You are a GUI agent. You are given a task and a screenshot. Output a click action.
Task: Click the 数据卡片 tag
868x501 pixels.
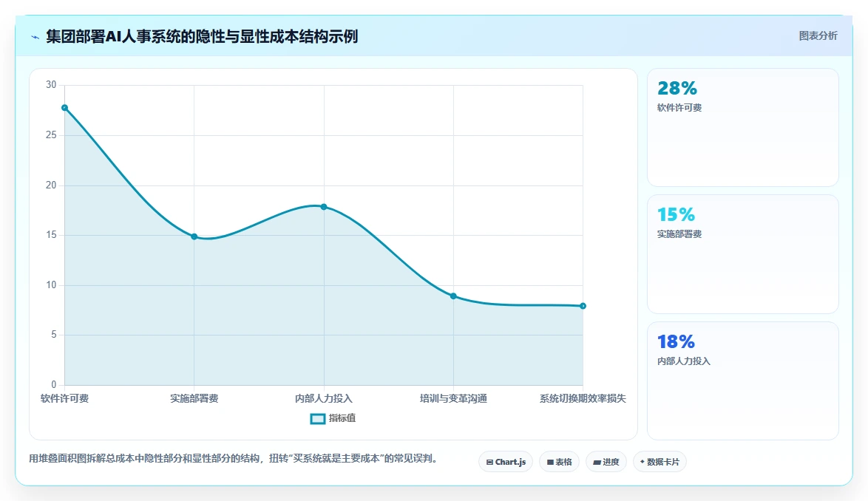[660, 462]
